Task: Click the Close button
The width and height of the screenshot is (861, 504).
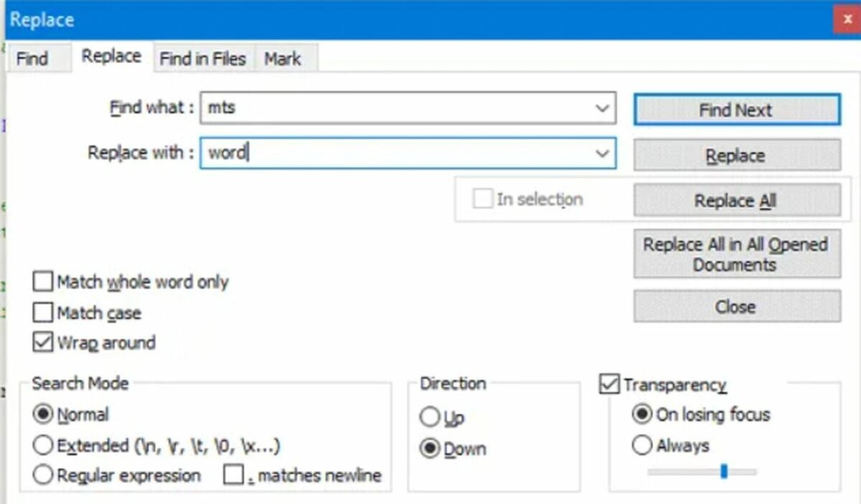Action: point(736,306)
